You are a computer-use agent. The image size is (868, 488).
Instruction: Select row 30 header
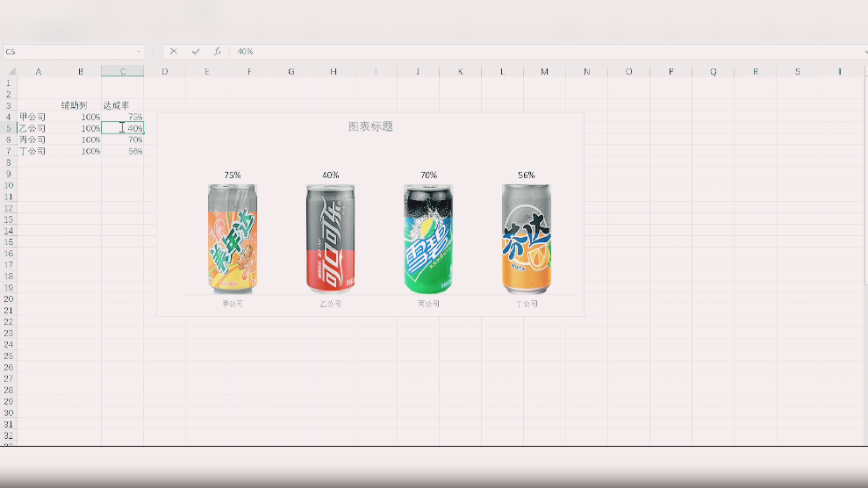pos(8,413)
